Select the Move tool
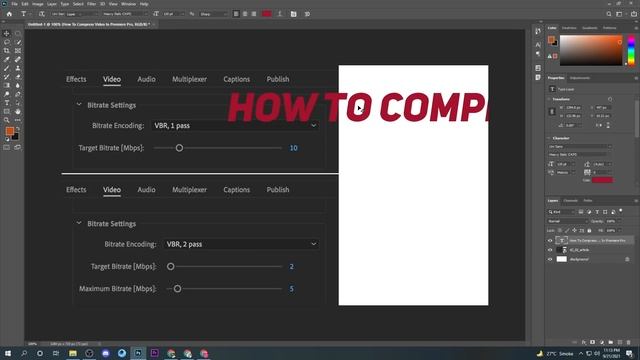Viewport: 640px width, 360px height. pos(7,33)
